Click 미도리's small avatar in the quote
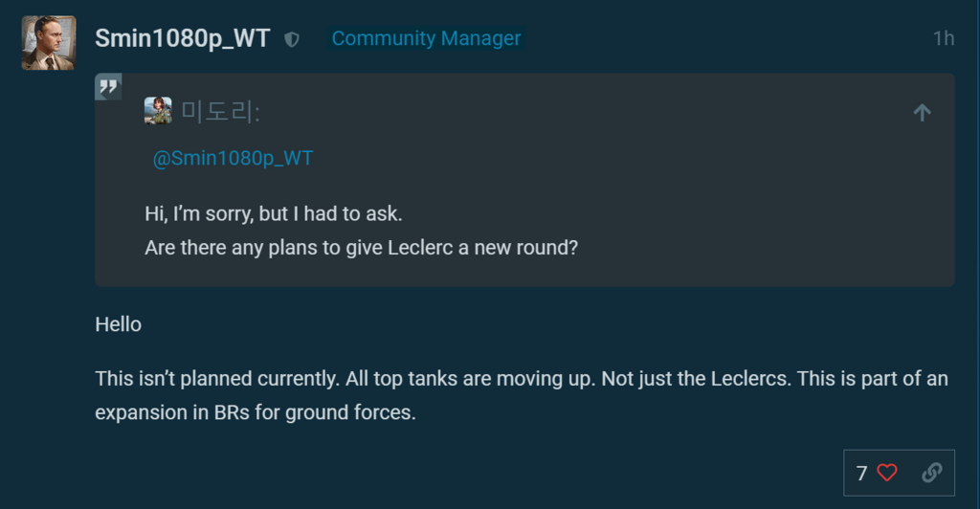Viewport: 980px width, 509px height. [158, 111]
